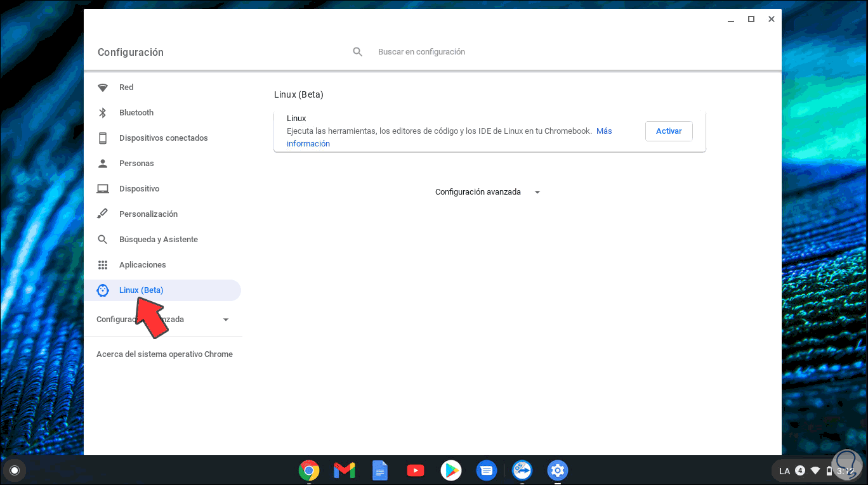Click the laptop icon beside Dispositivo

103,189
